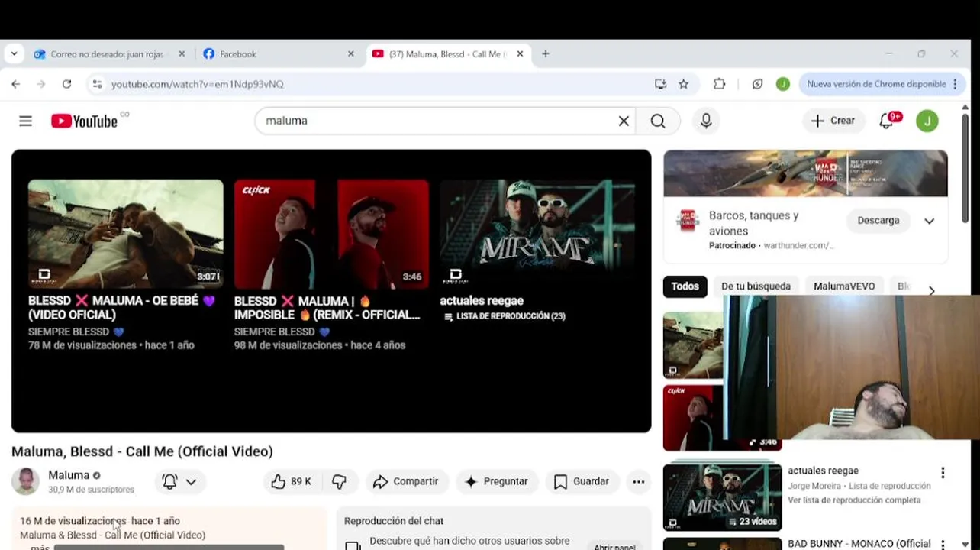Open options for BAD BUNNY MONACO video

coord(943,545)
